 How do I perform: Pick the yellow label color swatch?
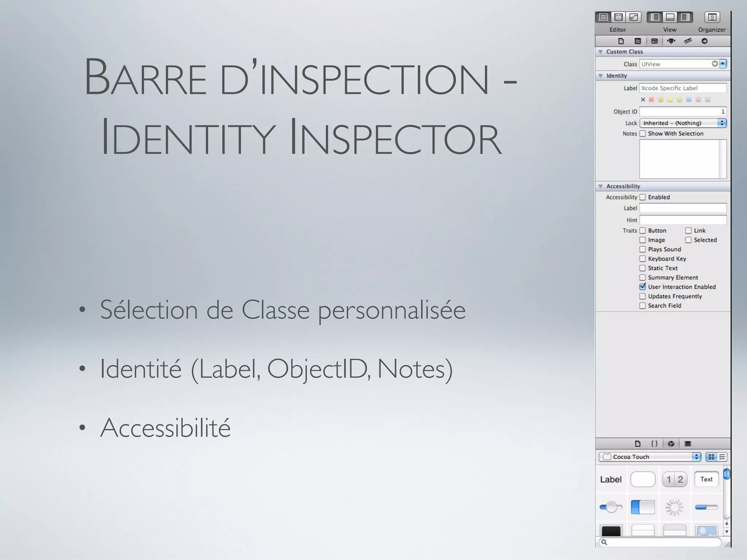[670, 100]
